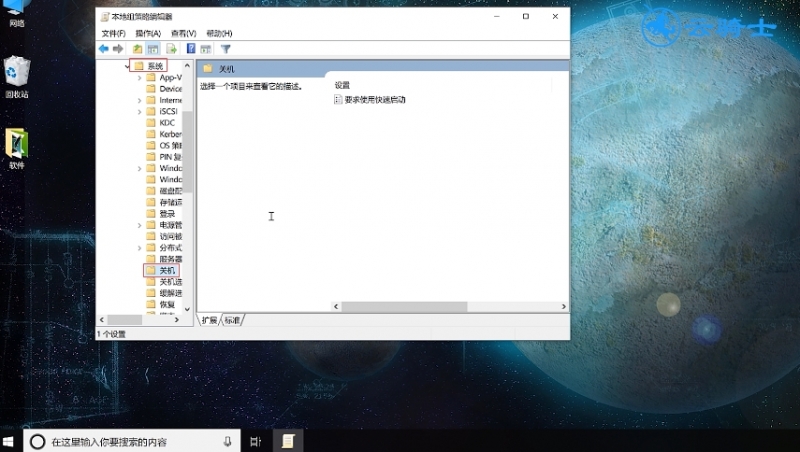
Task: Select the 关机 folder in the tree
Action: point(161,270)
